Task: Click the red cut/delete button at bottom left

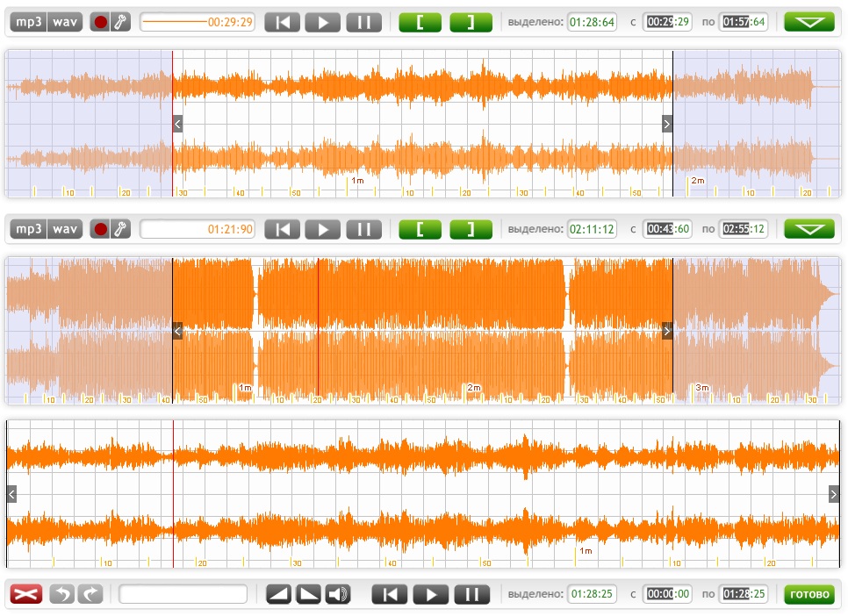Action: tap(26, 595)
